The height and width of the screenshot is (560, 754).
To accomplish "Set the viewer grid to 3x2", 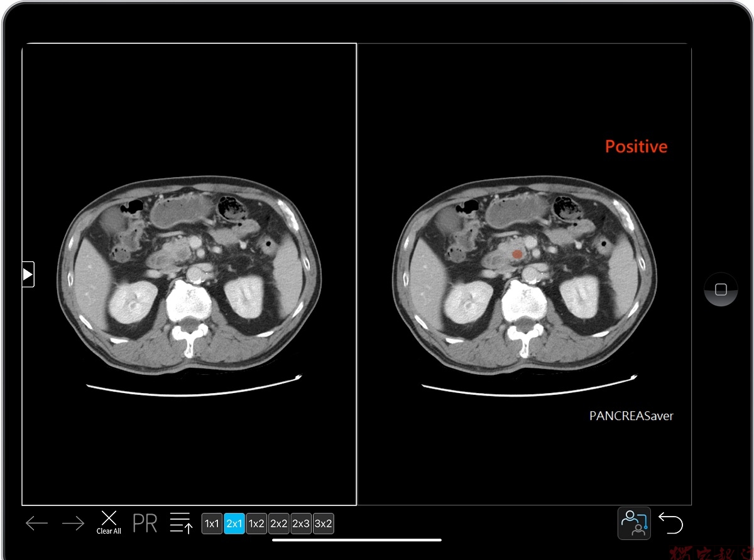I will (x=323, y=524).
